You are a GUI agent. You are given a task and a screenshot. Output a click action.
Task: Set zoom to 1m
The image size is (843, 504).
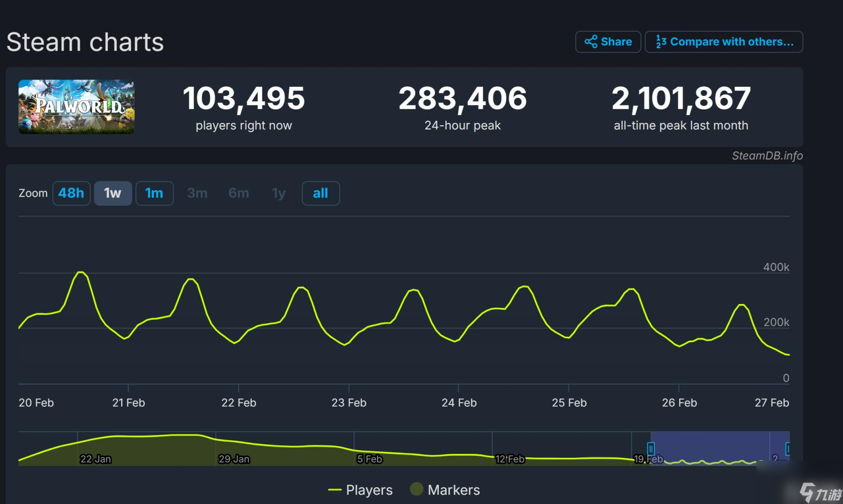(x=154, y=193)
